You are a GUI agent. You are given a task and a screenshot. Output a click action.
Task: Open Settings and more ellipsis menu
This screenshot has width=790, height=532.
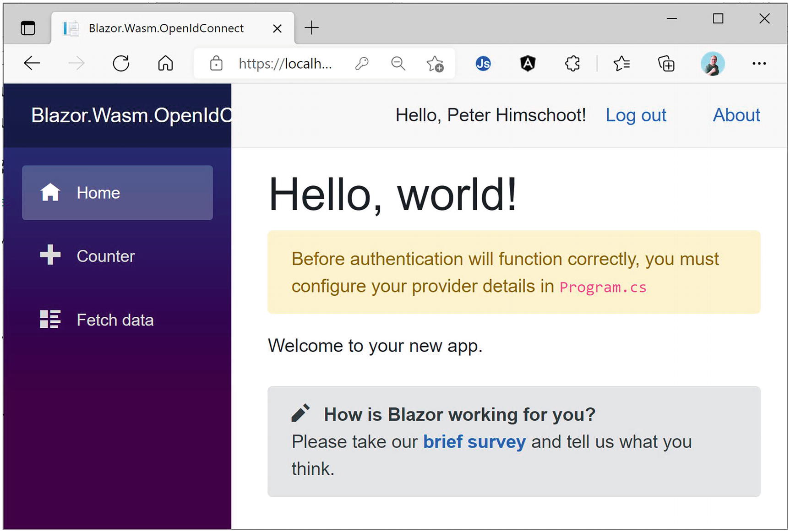[x=759, y=63]
